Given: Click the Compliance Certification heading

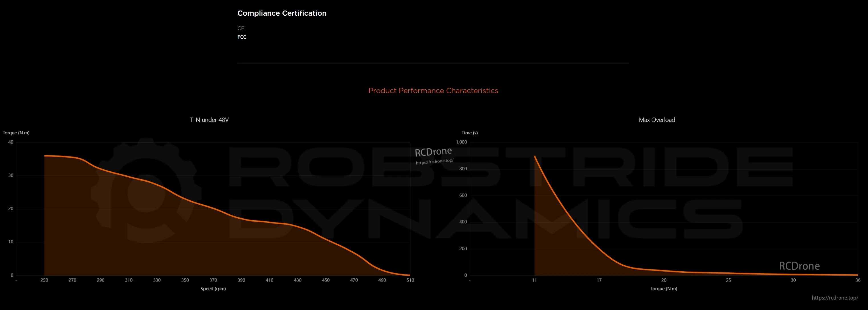Looking at the screenshot, I should pyautogui.click(x=282, y=13).
